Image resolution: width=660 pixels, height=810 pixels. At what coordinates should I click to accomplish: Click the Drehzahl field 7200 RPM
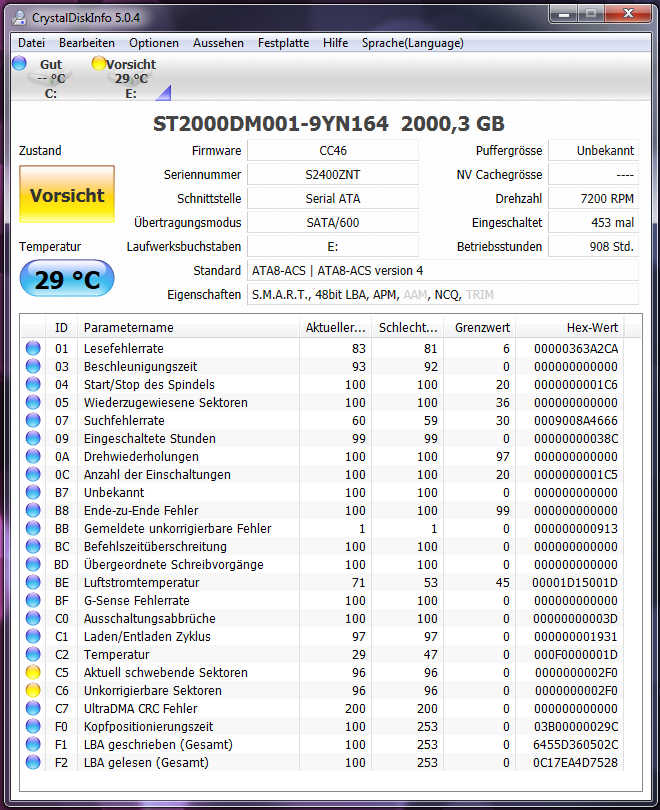coord(593,198)
